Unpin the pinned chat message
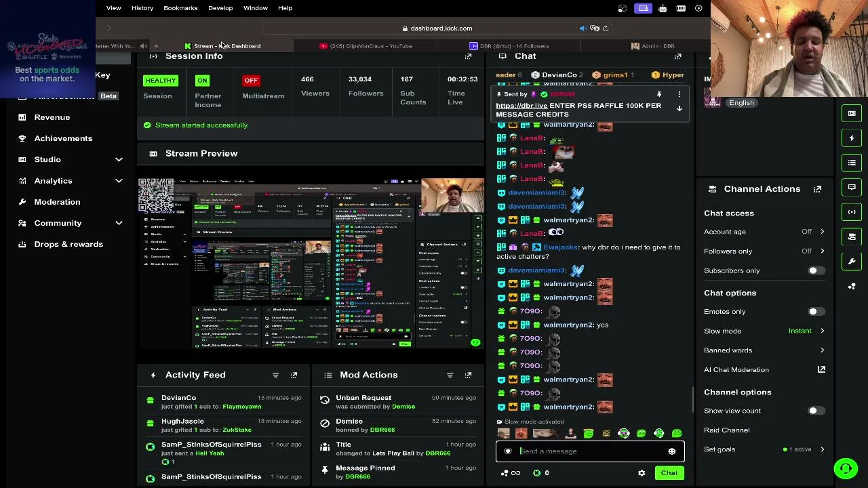Viewport: 868px width, 488px height. pyautogui.click(x=658, y=94)
